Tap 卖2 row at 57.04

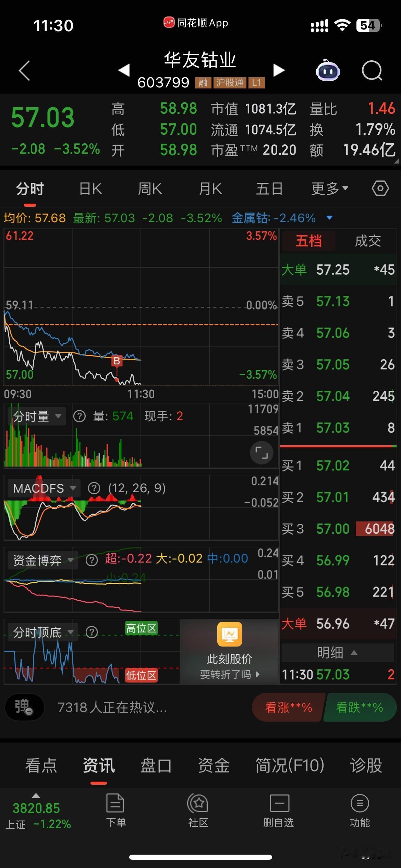click(x=338, y=396)
